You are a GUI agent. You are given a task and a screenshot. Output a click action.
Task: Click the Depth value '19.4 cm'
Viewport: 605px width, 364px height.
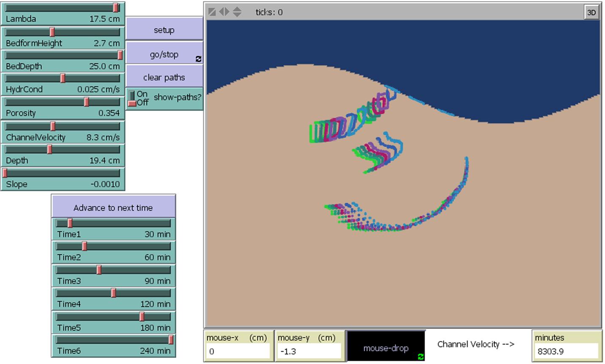tap(104, 160)
